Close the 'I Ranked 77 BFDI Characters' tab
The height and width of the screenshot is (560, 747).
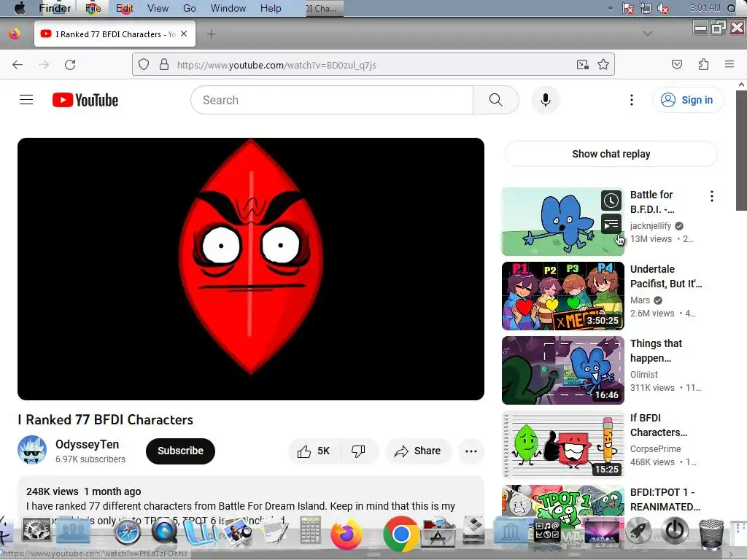(x=184, y=34)
